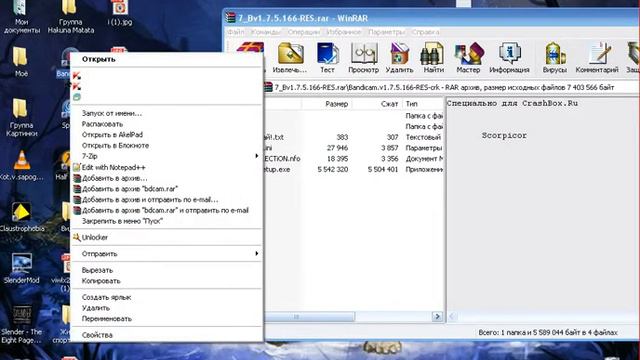Screen dimensions: 640x360
Task: Choose Распаковать in the context menu
Action: [167, 124]
